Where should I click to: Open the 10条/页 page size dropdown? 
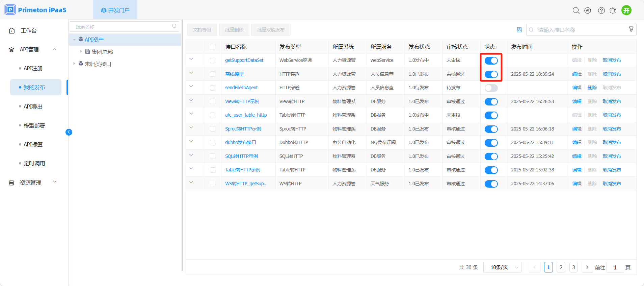pos(502,267)
